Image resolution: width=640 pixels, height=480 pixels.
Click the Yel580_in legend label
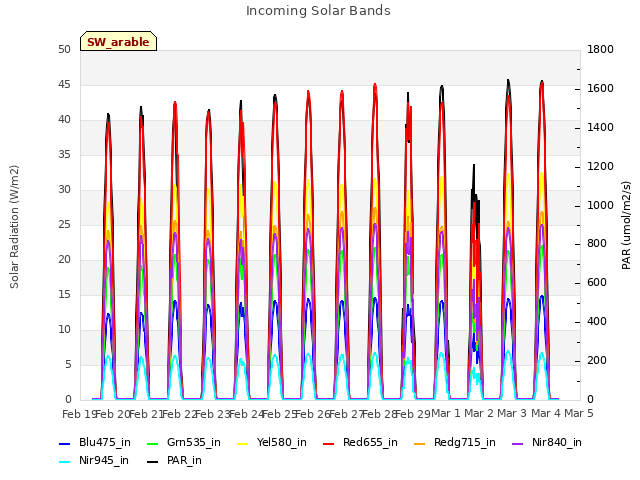click(x=282, y=442)
